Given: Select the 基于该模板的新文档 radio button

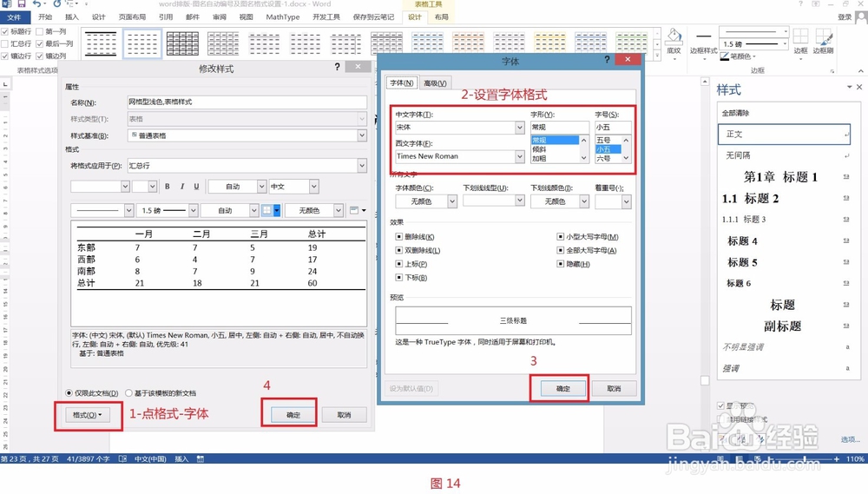Looking at the screenshot, I should click(129, 393).
